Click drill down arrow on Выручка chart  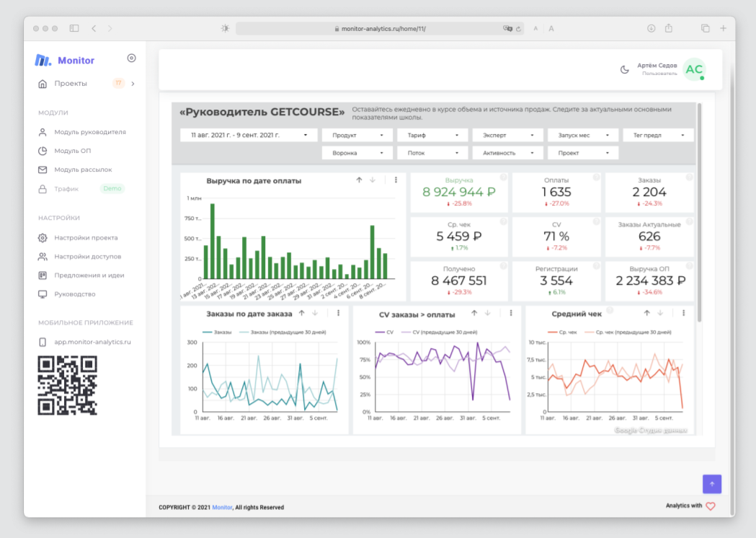[372, 180]
